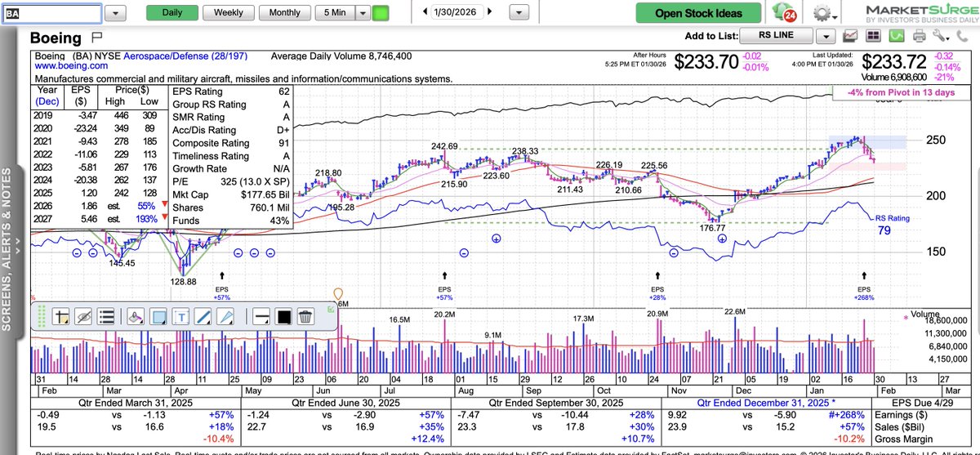Select the paint bucket fill tool
Image resolution: width=980 pixels, height=455 pixels.
[136, 318]
